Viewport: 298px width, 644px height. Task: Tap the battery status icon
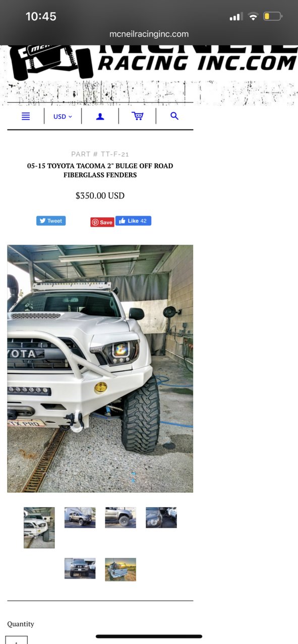(x=272, y=17)
